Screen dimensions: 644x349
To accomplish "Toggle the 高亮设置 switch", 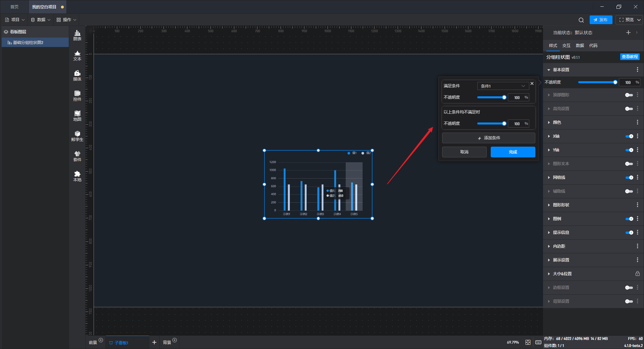I will point(629,109).
